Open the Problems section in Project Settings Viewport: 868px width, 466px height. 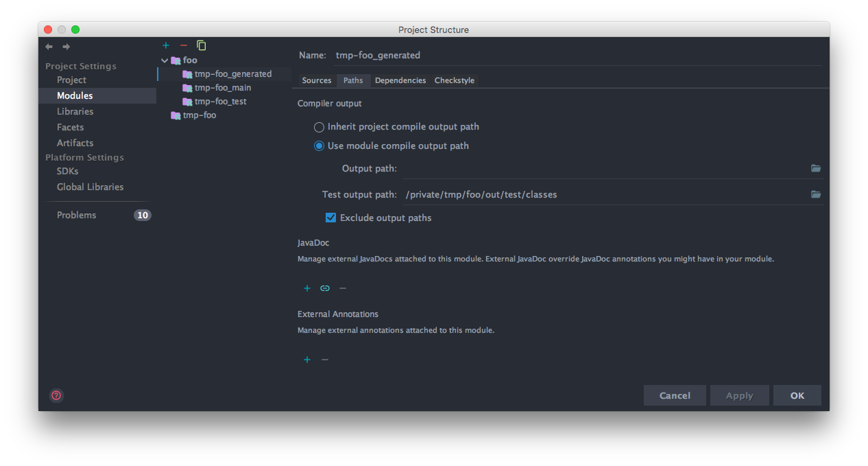[x=75, y=215]
